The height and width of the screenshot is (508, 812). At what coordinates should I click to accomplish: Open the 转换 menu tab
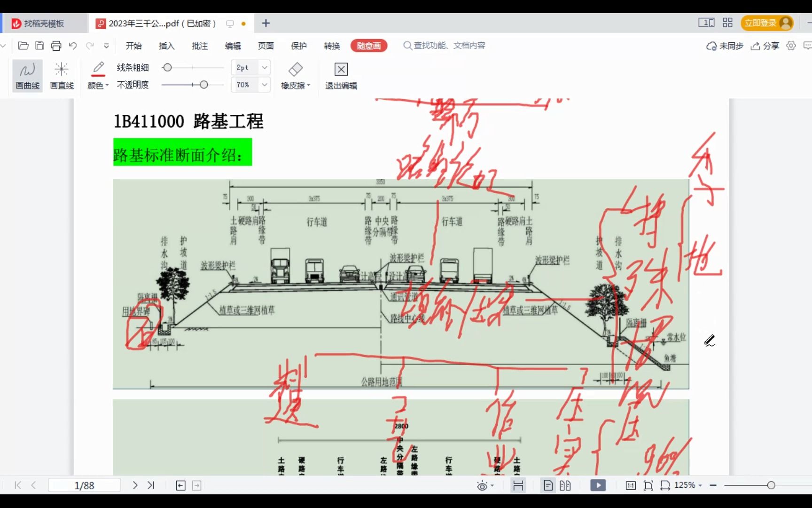[x=332, y=46]
